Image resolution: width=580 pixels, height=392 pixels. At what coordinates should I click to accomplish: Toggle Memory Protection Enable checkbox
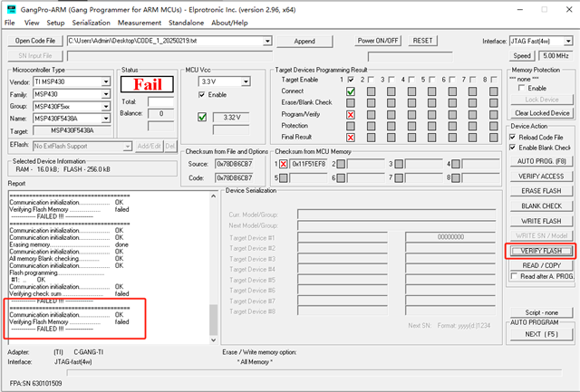coord(522,88)
